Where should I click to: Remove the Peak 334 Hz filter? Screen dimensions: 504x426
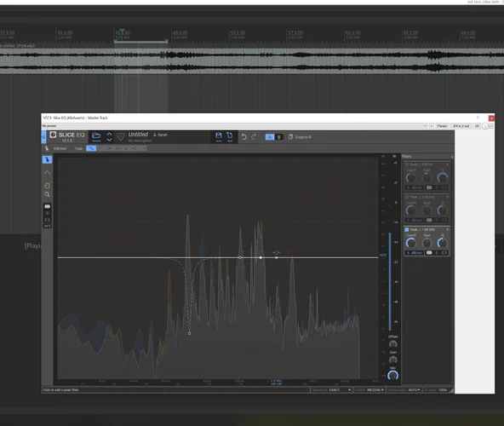click(448, 164)
